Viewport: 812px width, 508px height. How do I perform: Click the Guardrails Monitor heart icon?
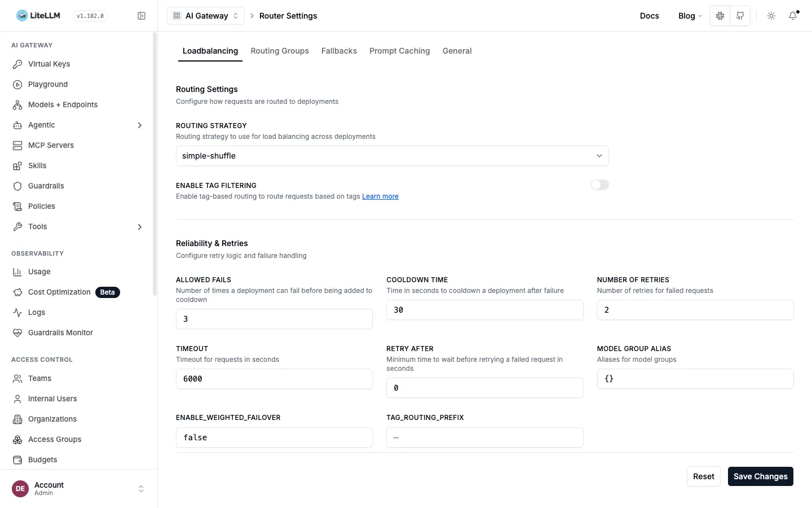[17, 333]
